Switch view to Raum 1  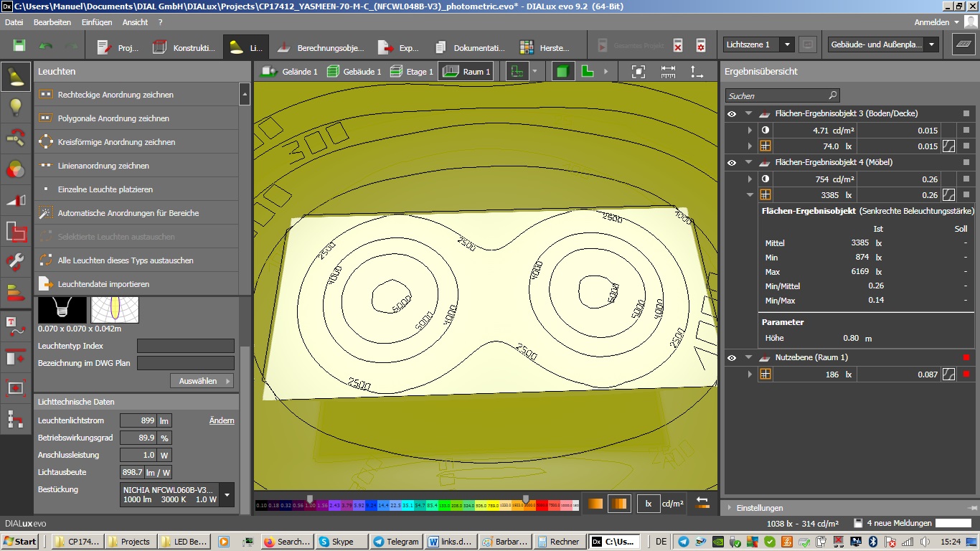pos(466,72)
